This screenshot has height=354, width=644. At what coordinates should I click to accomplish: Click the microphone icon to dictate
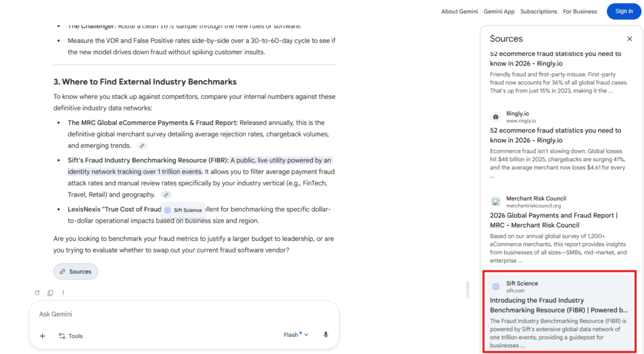click(326, 335)
